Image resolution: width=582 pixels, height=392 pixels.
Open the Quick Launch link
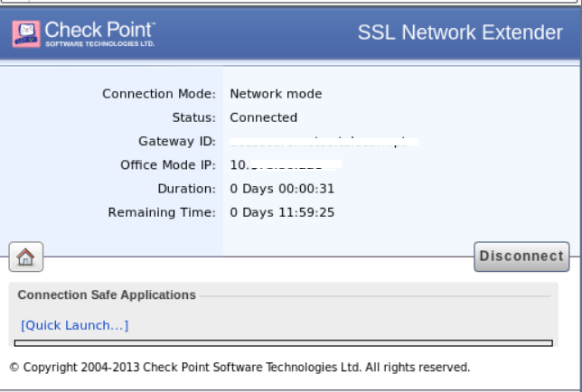[75, 325]
